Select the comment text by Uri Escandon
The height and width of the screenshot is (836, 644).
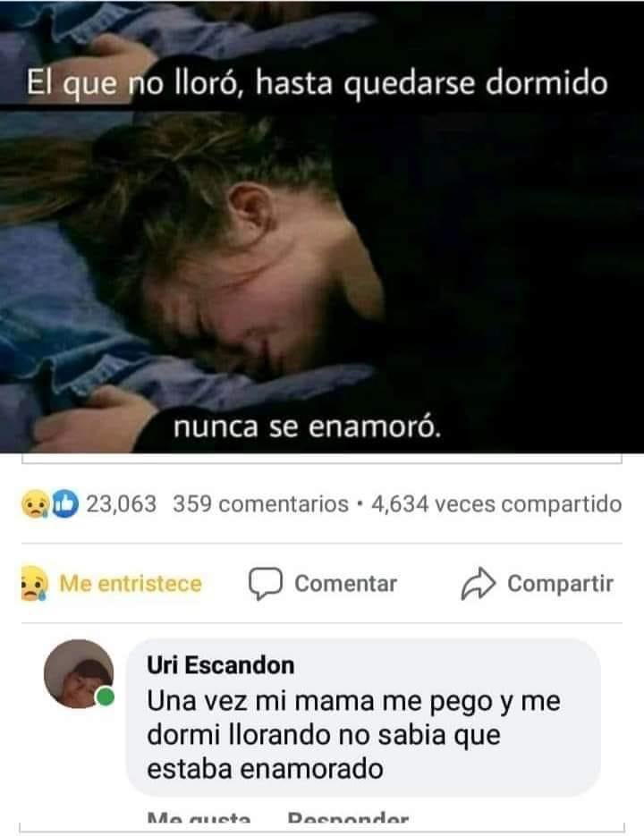pos(353,735)
